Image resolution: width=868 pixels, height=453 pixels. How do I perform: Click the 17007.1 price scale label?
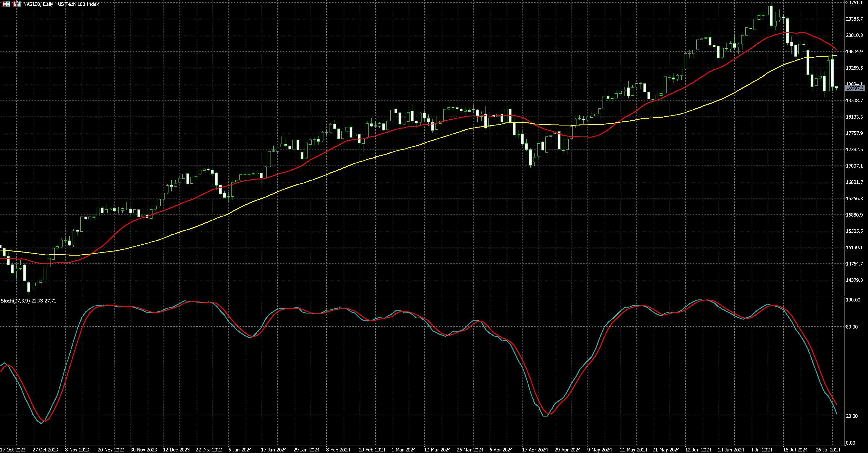click(x=854, y=166)
